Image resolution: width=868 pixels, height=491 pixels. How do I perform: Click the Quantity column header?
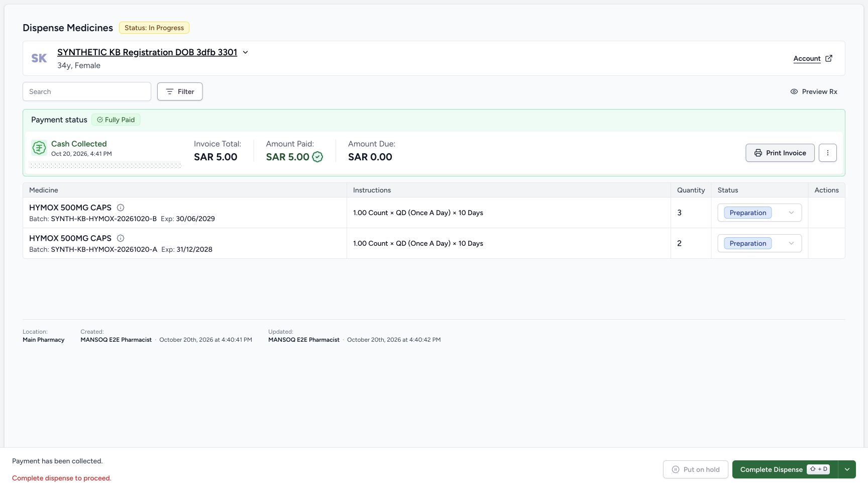click(691, 190)
